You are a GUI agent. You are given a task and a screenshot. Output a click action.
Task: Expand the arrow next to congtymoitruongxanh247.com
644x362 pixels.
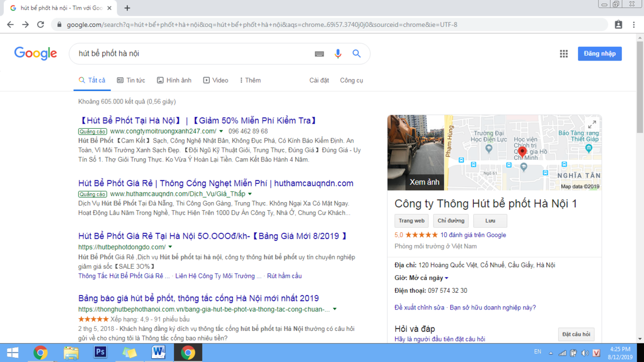(221, 131)
